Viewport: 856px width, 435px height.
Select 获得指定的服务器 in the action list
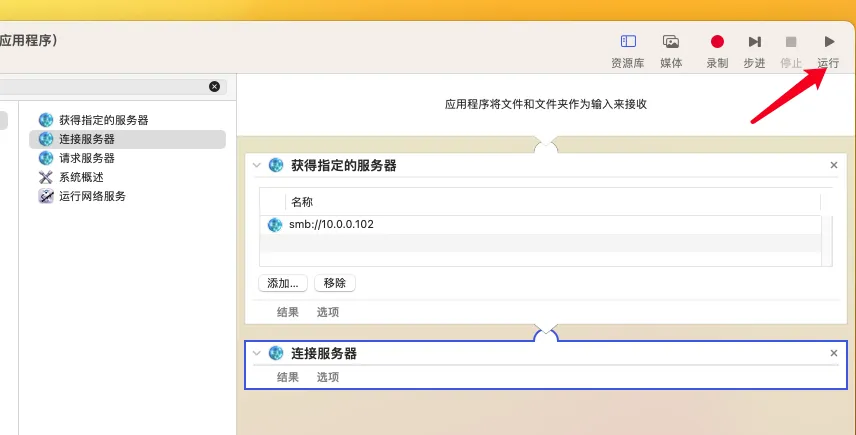point(103,120)
